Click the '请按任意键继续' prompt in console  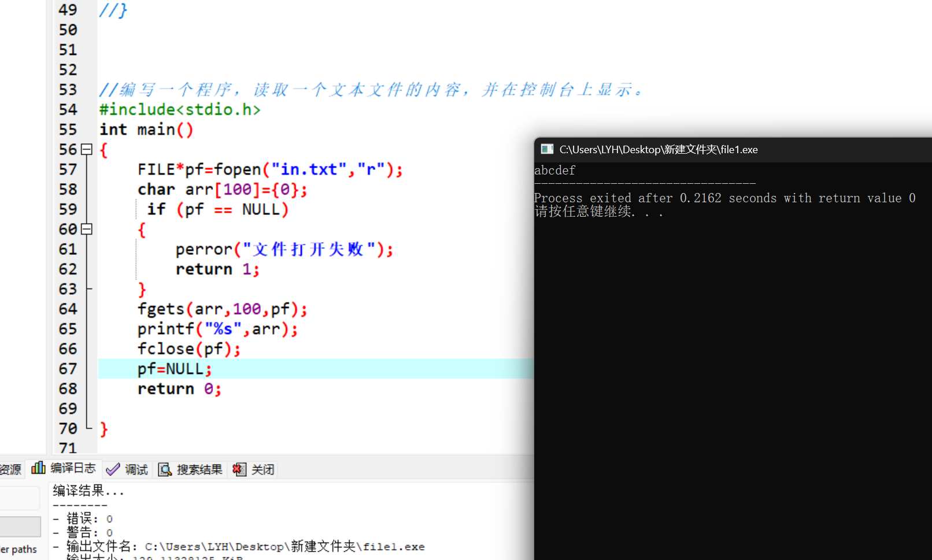598,212
